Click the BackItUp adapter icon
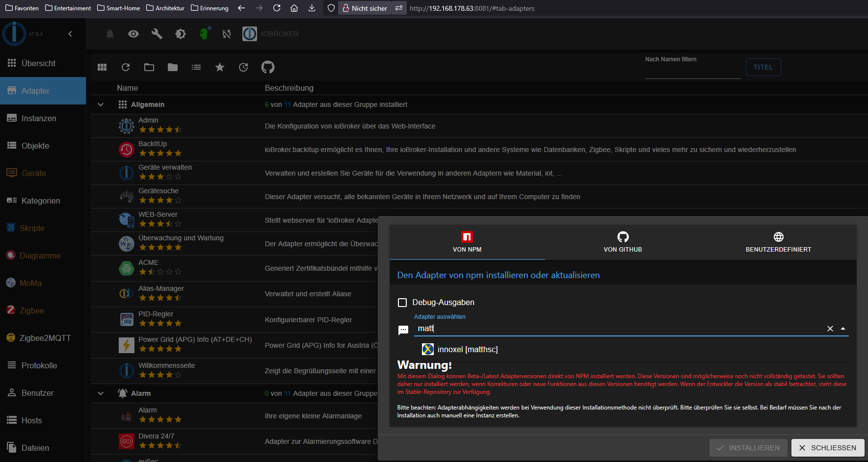Image resolution: width=868 pixels, height=462 pixels. tap(127, 150)
